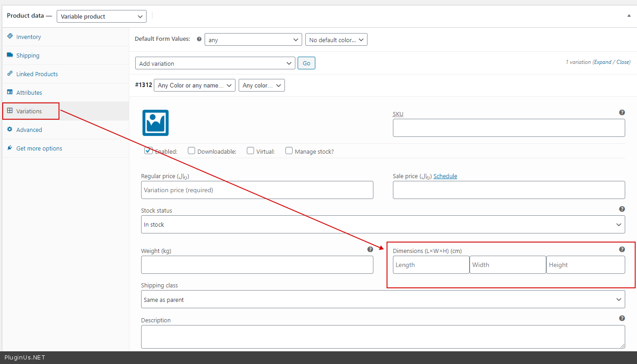Tick the Downloadable checkbox
The height and width of the screenshot is (364, 637).
coord(191,151)
